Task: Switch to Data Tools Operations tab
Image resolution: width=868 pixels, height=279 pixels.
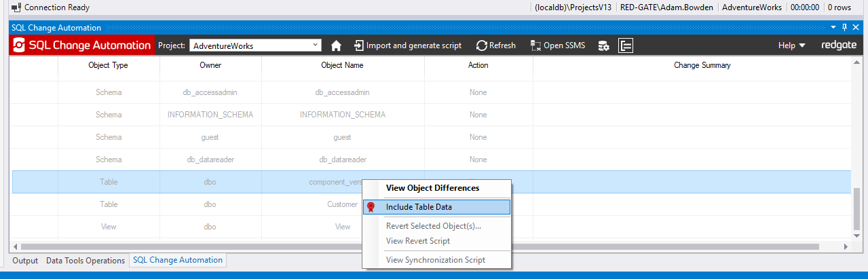Action: click(x=86, y=261)
